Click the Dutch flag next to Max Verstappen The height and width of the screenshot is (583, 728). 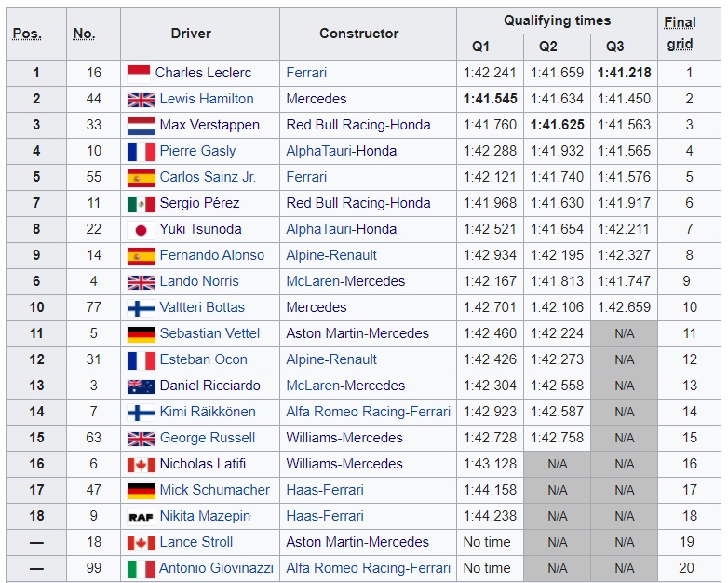coord(141,125)
